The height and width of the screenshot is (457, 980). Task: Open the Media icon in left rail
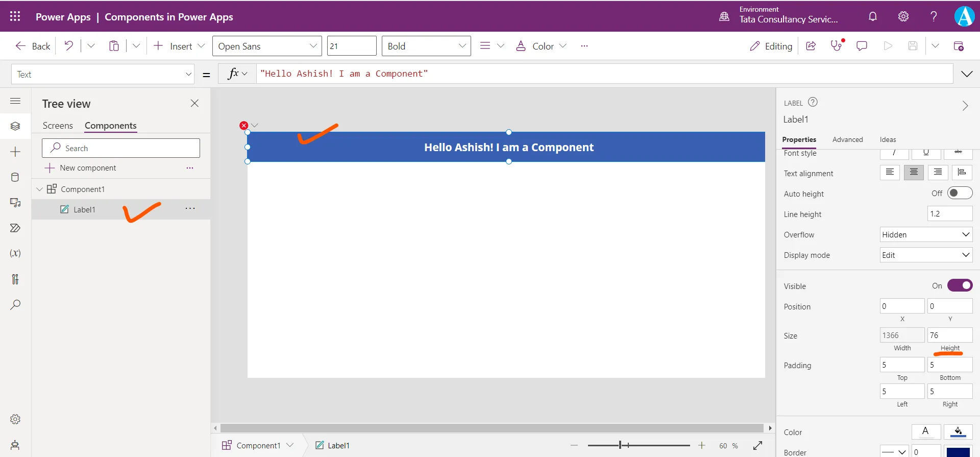click(15, 202)
